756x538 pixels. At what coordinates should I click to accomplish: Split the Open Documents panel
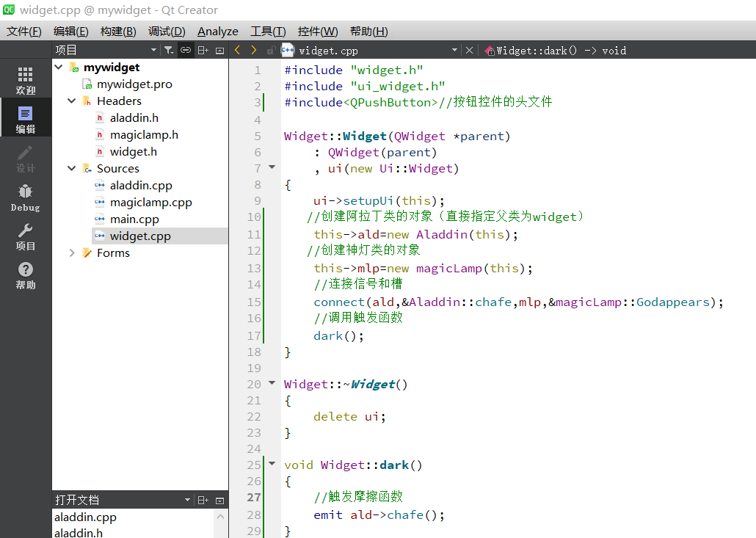(203, 501)
